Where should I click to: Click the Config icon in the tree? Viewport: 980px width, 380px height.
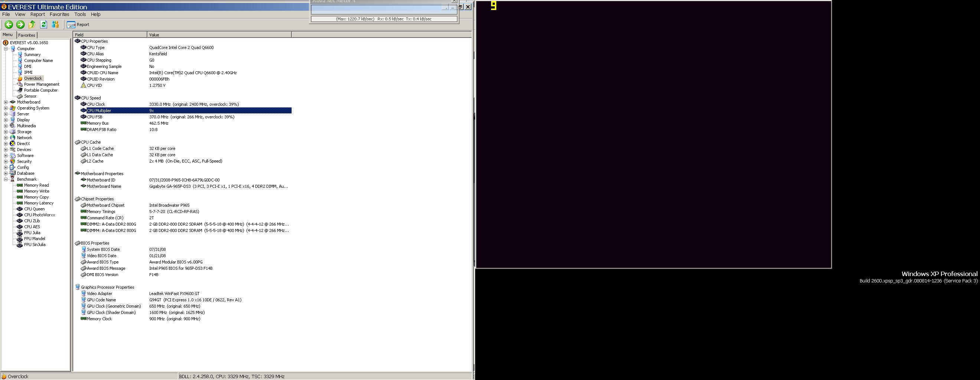coord(13,167)
